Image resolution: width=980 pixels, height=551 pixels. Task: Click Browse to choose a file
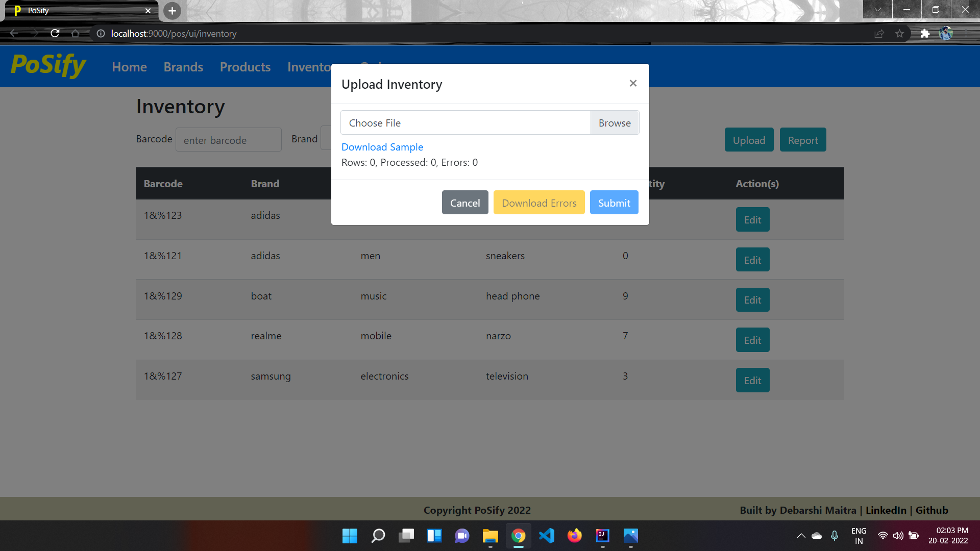(615, 123)
